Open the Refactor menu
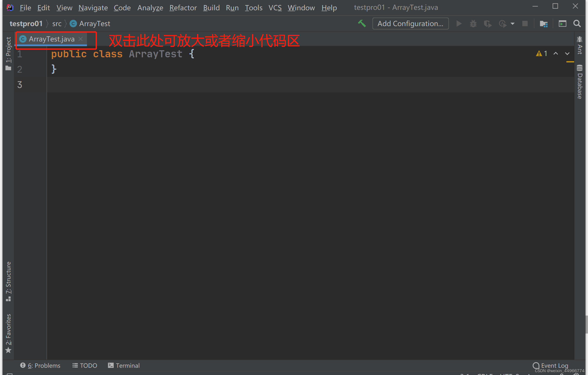 pyautogui.click(x=183, y=7)
